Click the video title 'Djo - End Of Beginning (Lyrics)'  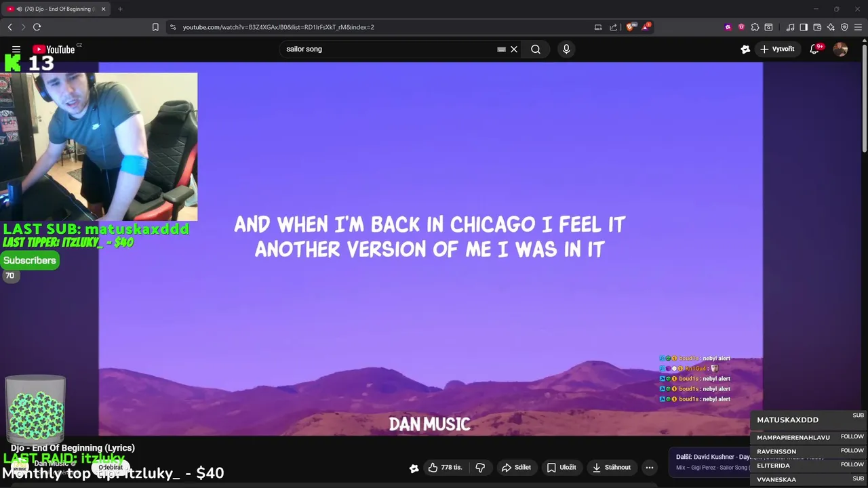click(x=73, y=448)
